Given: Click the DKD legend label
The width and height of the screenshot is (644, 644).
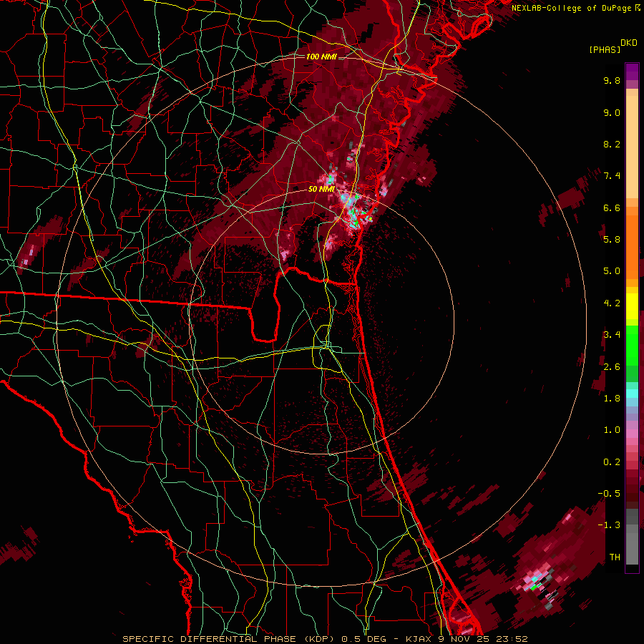Looking at the screenshot, I should coord(628,43).
